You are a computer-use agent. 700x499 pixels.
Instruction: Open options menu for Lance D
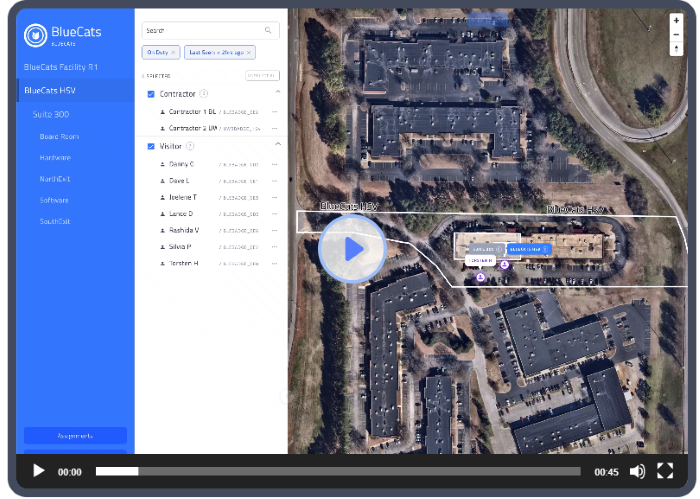(x=275, y=214)
